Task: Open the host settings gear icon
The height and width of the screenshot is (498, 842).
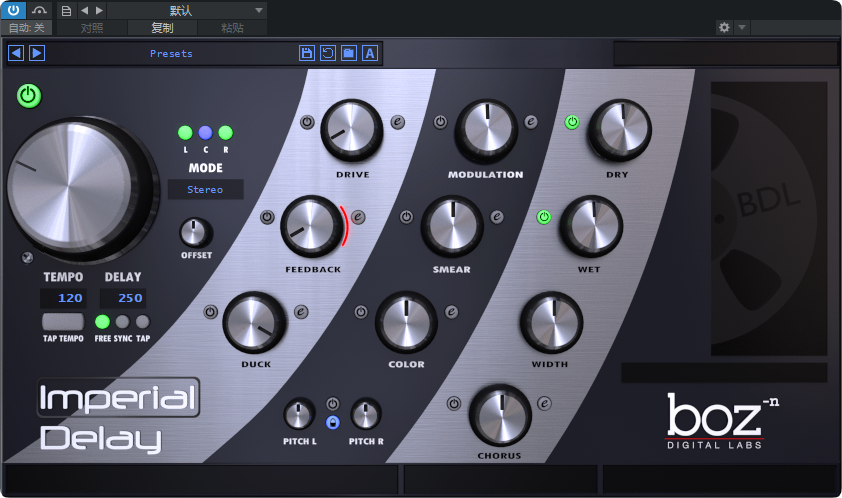Action: [724, 27]
